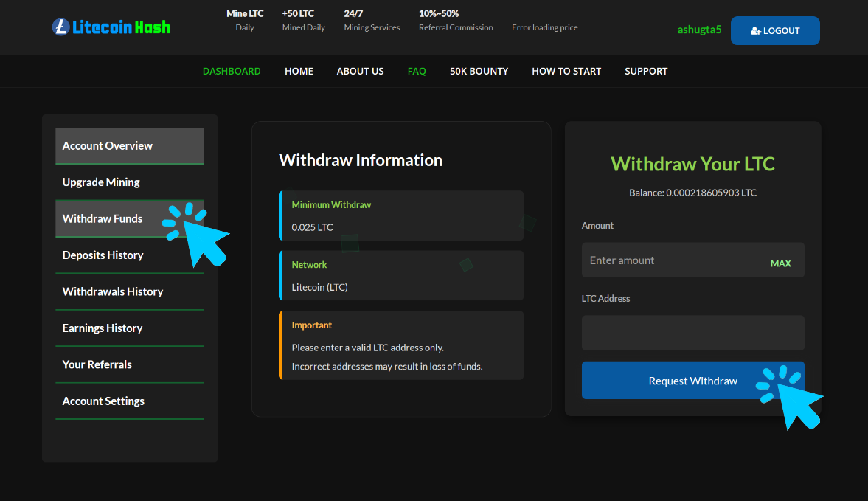868x501 pixels.
Task: Navigate to How To Start
Action: pyautogui.click(x=566, y=71)
